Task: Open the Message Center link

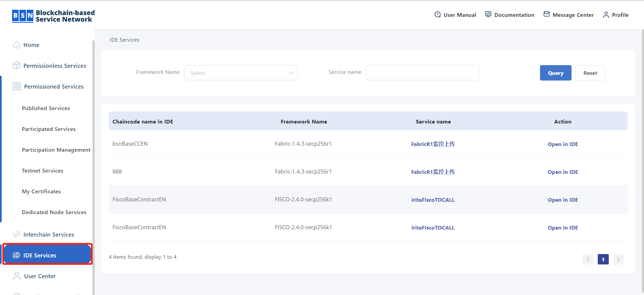Action: (x=573, y=15)
